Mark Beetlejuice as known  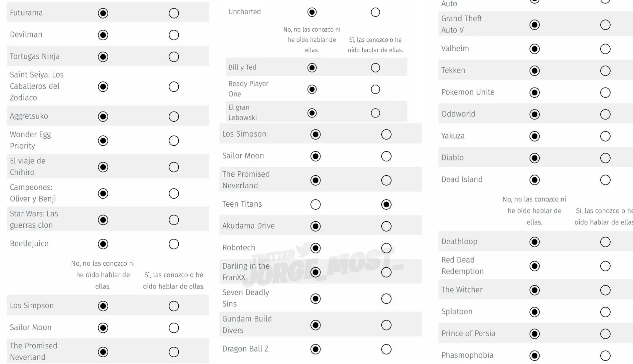pos(174,244)
